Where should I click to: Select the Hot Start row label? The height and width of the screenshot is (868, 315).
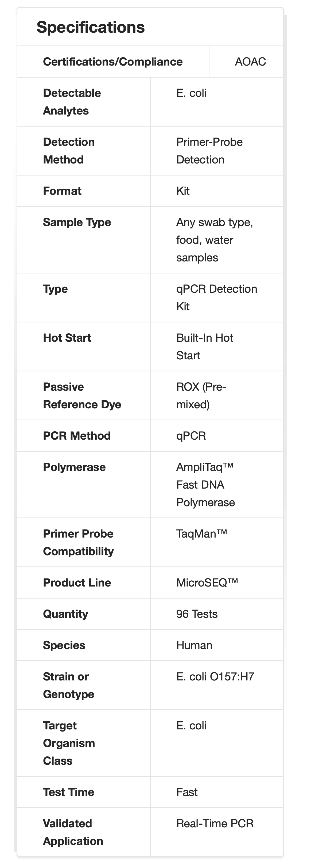click(67, 338)
